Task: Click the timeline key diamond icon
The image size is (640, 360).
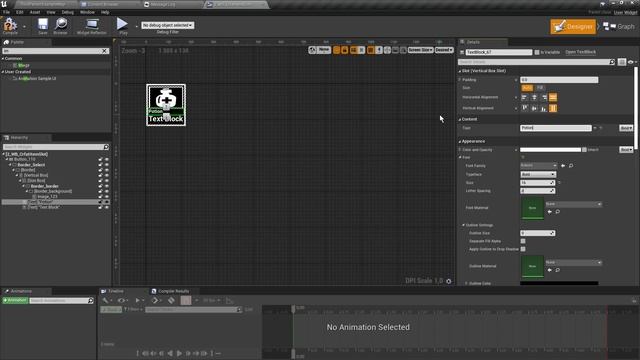Action: 171,300
